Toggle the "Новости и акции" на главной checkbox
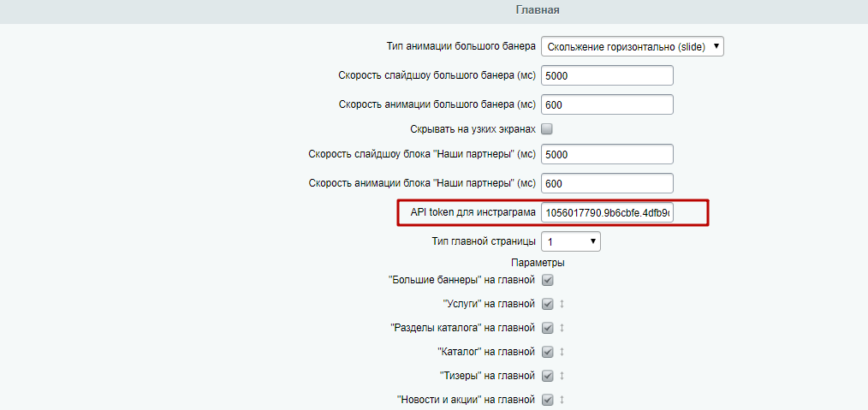This screenshot has height=410, width=868. [547, 400]
